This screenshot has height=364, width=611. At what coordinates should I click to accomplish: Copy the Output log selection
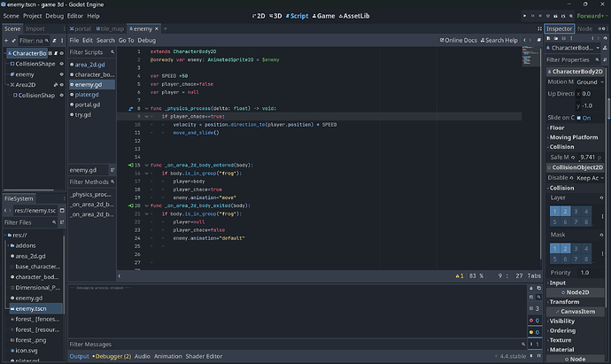point(539,288)
